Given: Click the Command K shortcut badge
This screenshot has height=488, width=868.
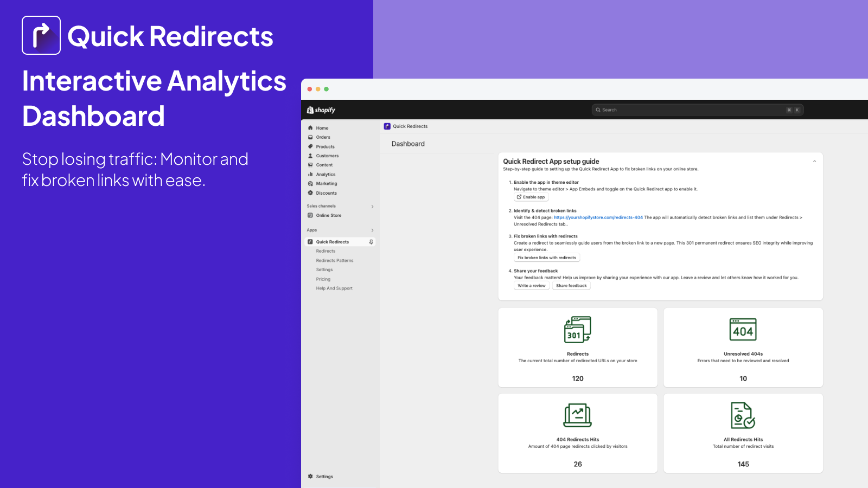Looking at the screenshot, I should (x=793, y=110).
